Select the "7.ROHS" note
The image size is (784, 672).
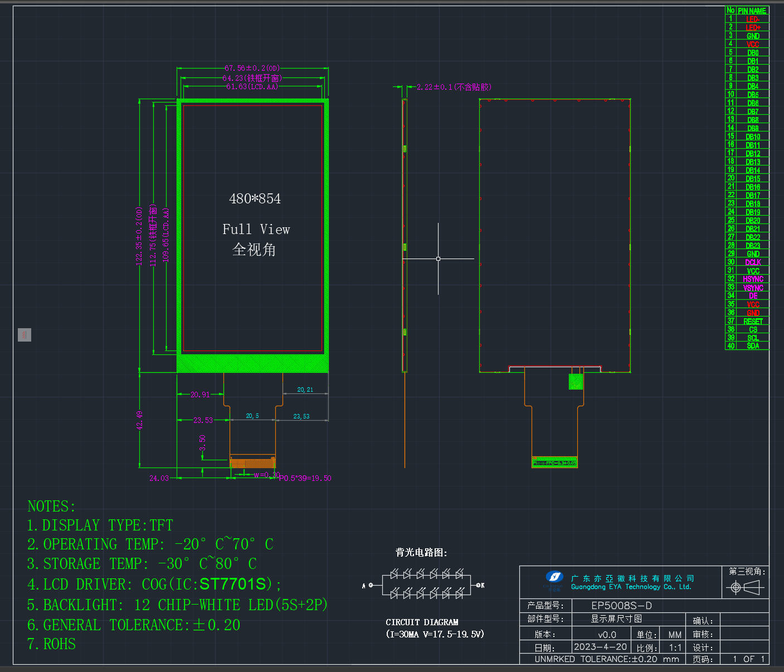click(51, 644)
